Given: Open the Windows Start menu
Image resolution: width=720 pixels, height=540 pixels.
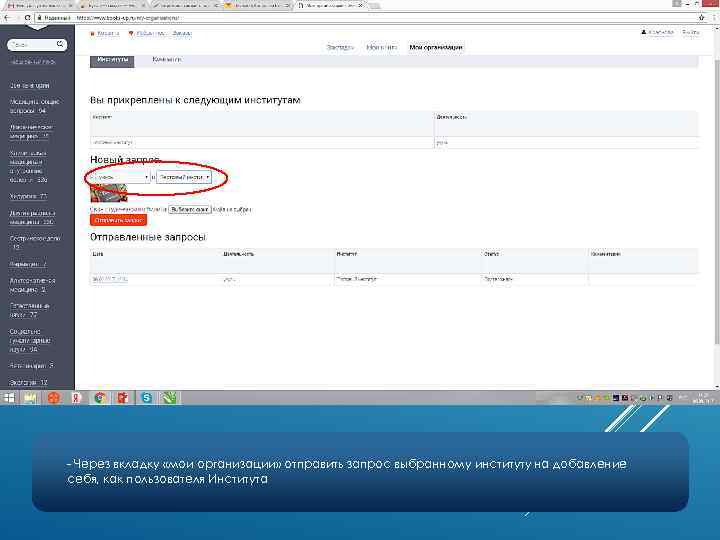Looking at the screenshot, I should 9,398.
